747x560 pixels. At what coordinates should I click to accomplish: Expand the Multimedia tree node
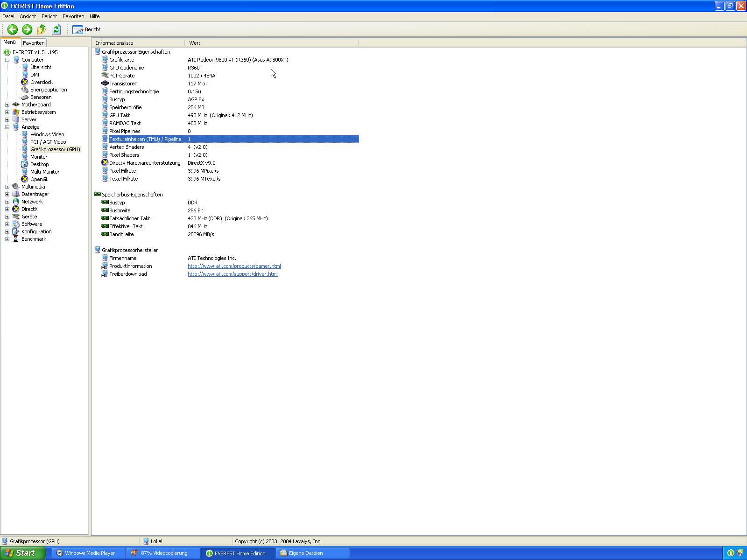tap(7, 187)
